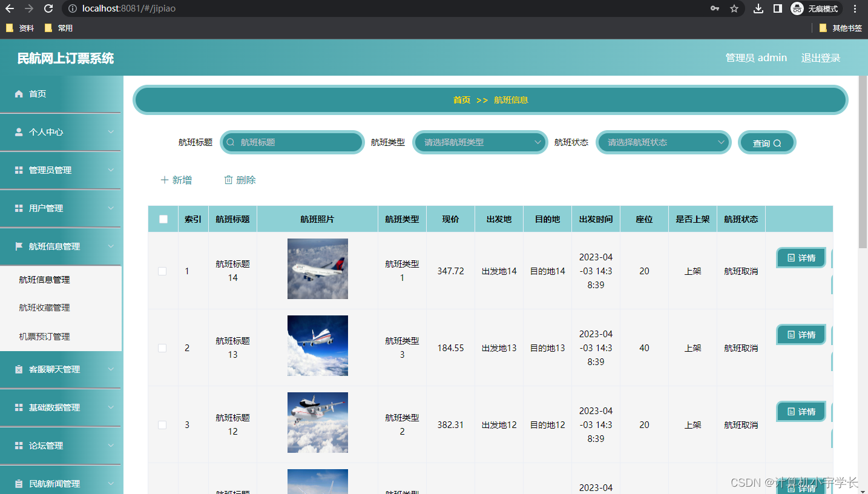Click the site info icon in address bar

pos(72,8)
